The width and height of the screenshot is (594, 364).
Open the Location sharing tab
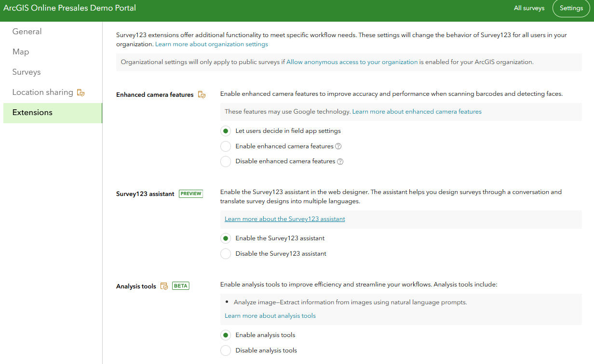(53, 92)
